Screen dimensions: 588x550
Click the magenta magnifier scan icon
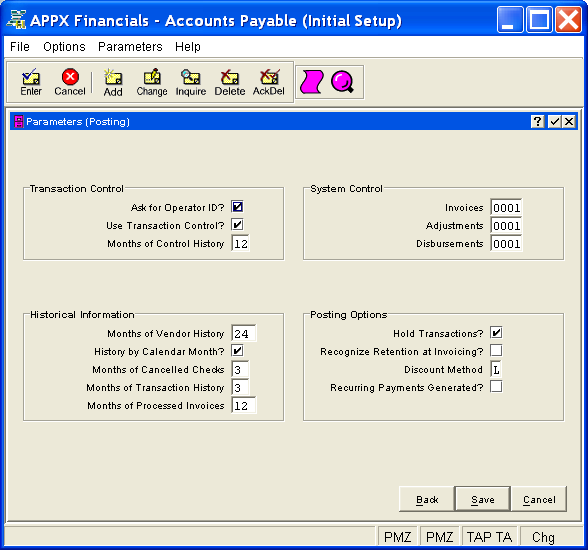click(x=342, y=82)
